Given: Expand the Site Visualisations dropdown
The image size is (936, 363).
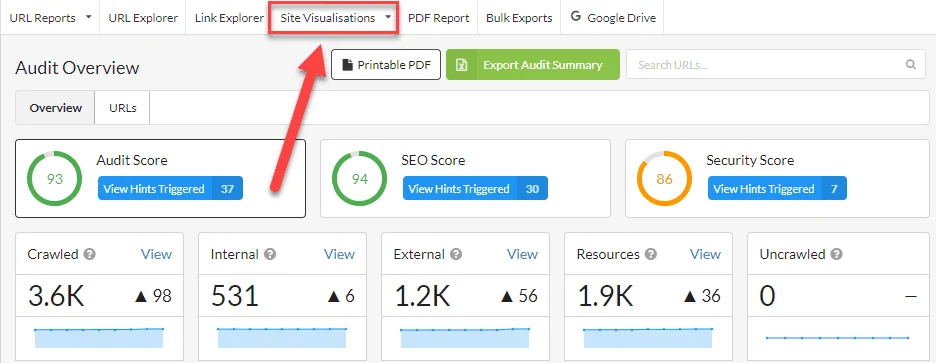Looking at the screenshot, I should pyautogui.click(x=335, y=18).
